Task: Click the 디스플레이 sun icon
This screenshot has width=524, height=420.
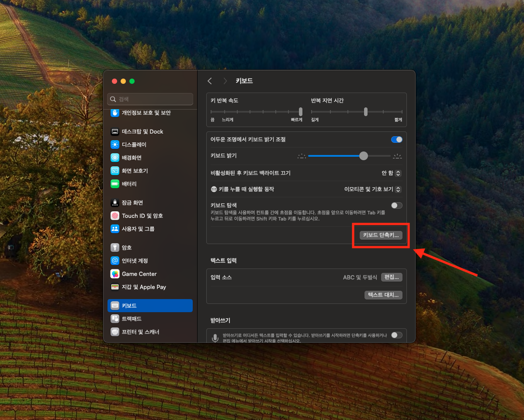Action: coord(115,145)
